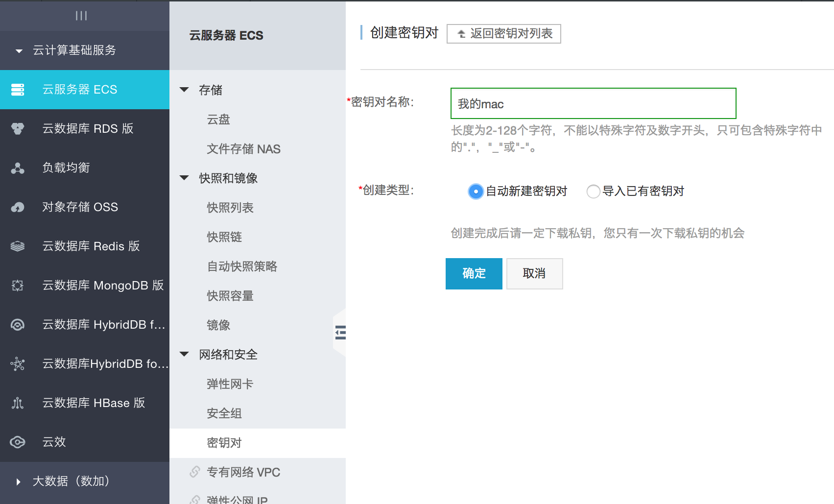This screenshot has width=834, height=504.
Task: Click the RDS database icon
Action: coord(18,129)
